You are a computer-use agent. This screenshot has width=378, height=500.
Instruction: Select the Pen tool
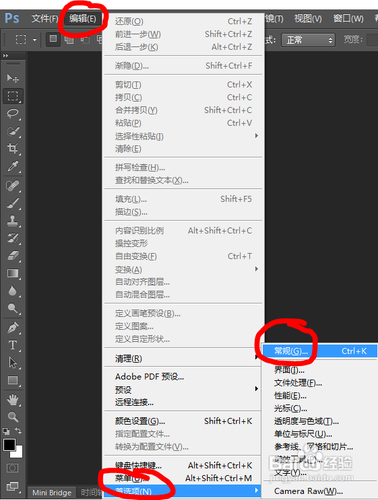[x=13, y=328]
